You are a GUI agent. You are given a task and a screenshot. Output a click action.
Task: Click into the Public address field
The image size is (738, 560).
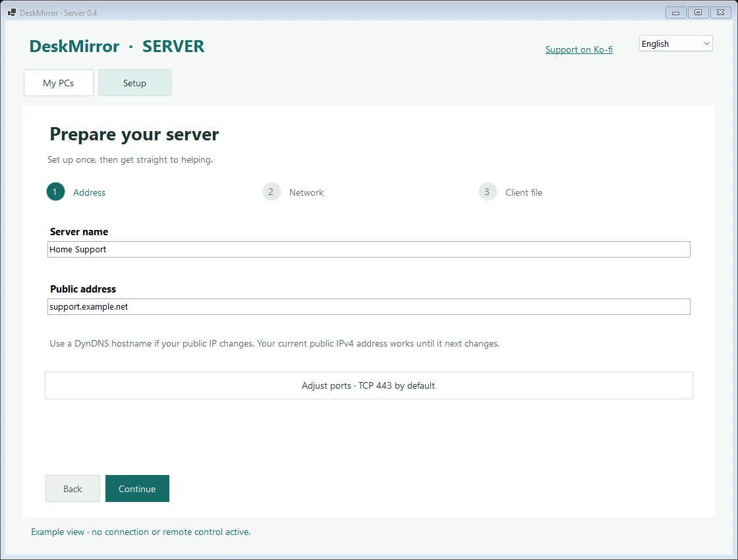pyautogui.click(x=368, y=307)
